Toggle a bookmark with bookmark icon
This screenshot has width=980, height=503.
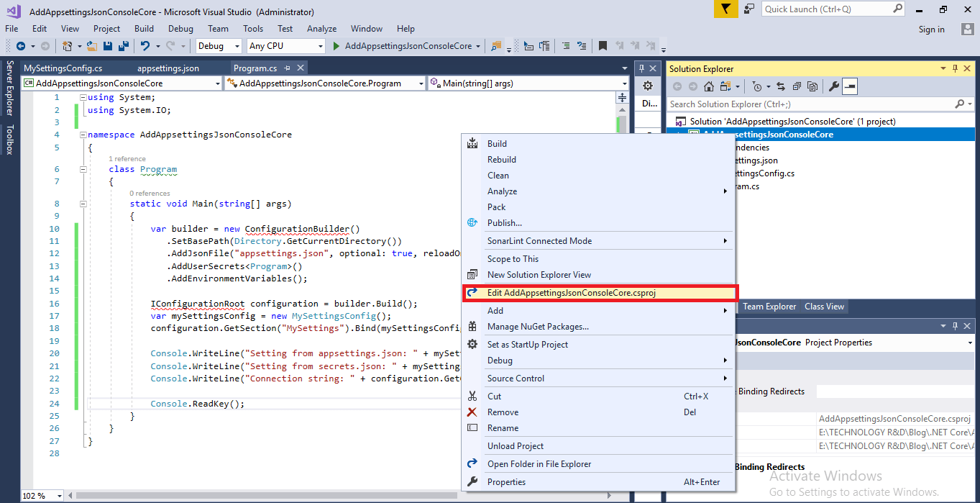603,46
